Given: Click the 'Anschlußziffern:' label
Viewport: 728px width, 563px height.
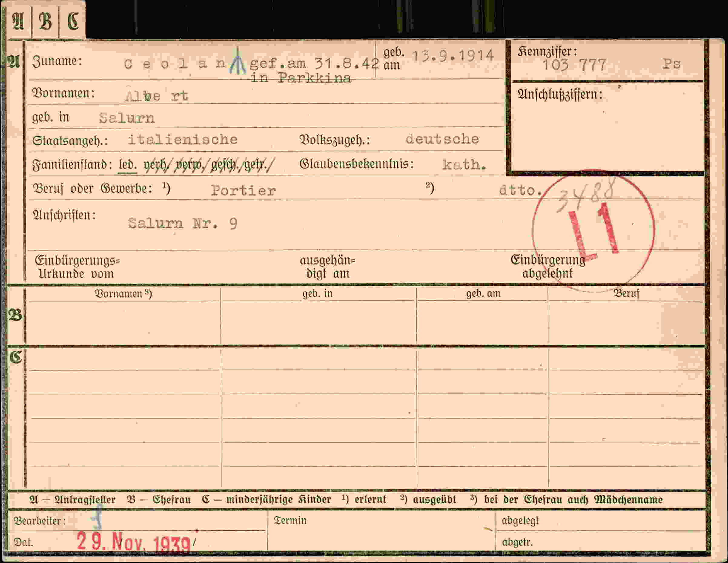Looking at the screenshot, I should [x=560, y=95].
